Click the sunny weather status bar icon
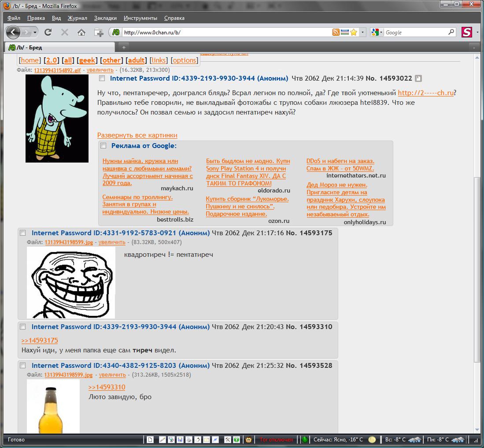This screenshot has width=484, height=448. 372,439
